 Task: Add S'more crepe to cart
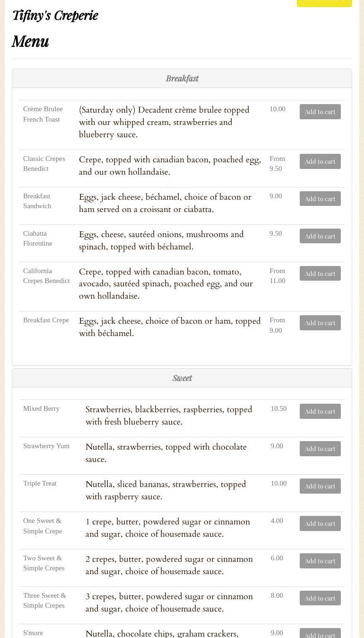tap(320, 634)
